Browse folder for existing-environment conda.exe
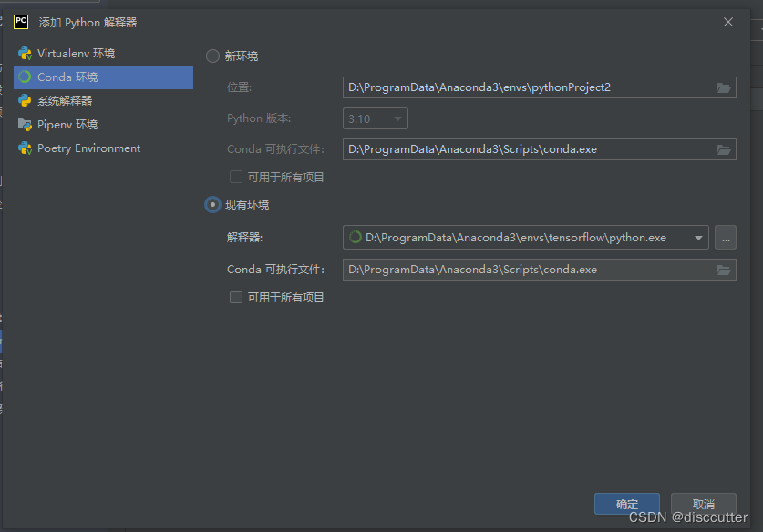This screenshot has width=763, height=532. pos(724,270)
